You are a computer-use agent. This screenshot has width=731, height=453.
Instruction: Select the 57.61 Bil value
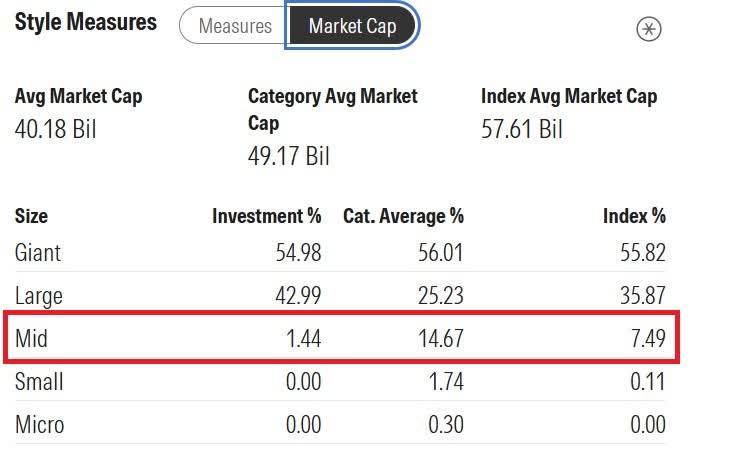[x=522, y=129]
